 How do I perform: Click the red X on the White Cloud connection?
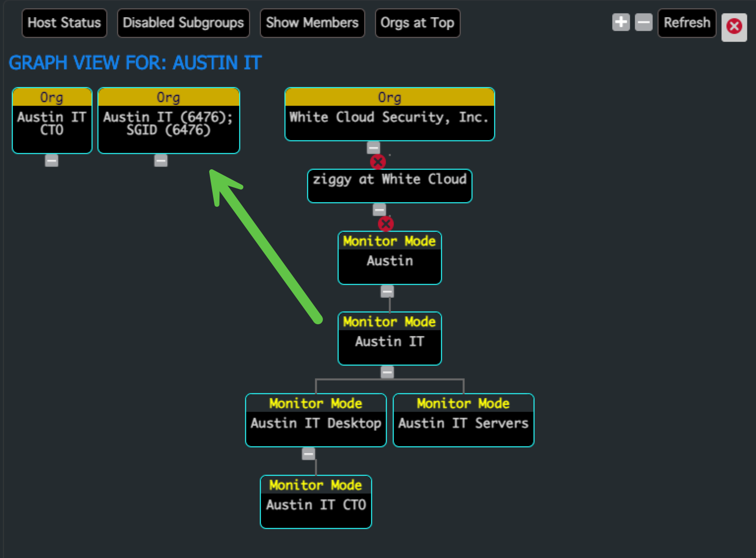click(378, 162)
